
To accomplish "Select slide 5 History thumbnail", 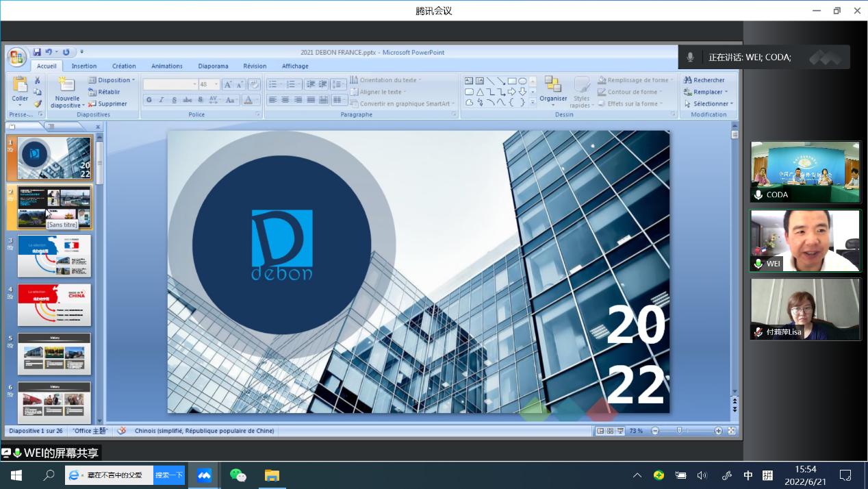I will point(54,354).
